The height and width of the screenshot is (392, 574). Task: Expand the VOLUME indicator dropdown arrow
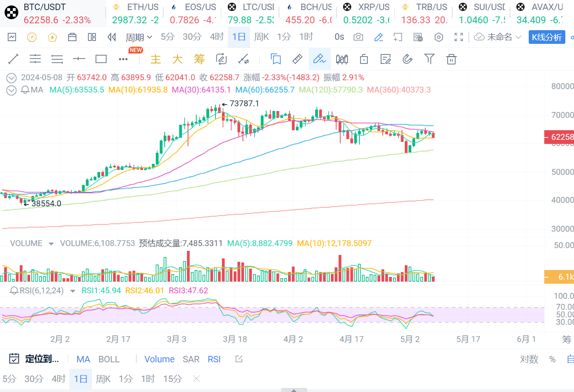51,244
